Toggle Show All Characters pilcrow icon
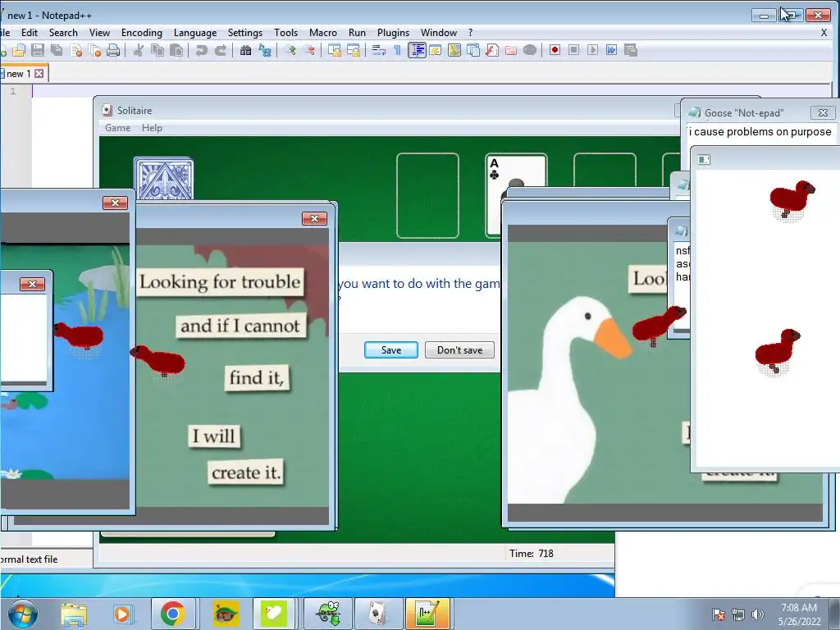 (398, 50)
